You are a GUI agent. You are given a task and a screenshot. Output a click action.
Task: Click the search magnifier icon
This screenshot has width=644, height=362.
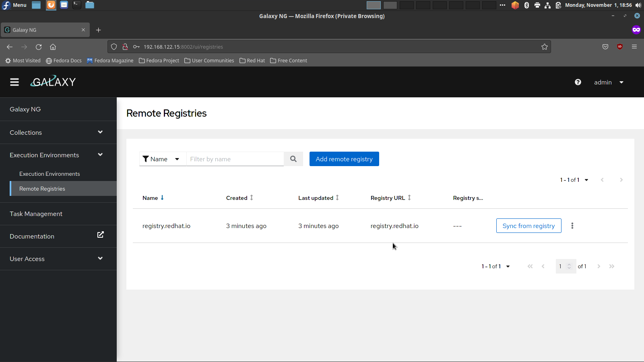[293, 159]
